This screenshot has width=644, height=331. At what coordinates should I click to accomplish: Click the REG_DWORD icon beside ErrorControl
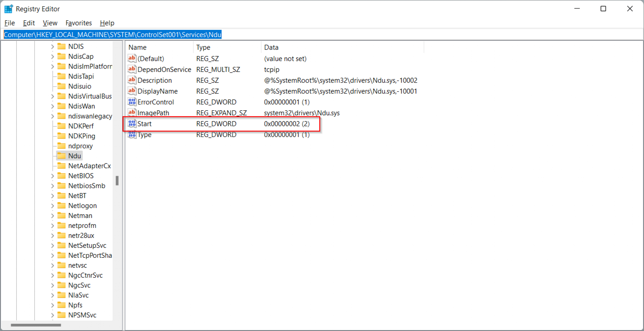[x=132, y=102]
